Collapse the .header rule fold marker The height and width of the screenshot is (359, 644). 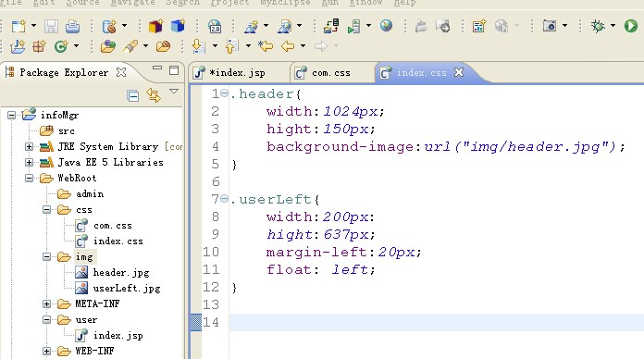[x=224, y=93]
